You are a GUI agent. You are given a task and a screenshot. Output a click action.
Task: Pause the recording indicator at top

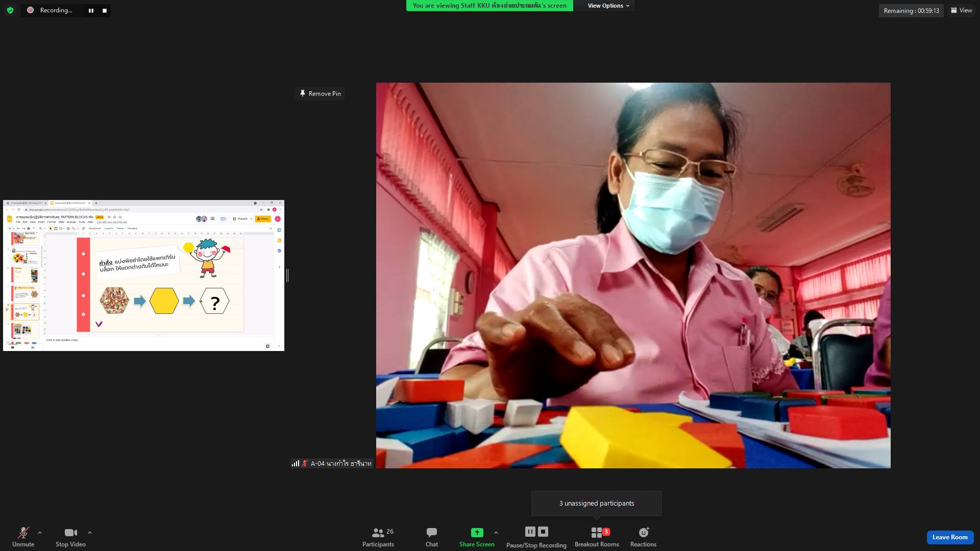pos(91,11)
